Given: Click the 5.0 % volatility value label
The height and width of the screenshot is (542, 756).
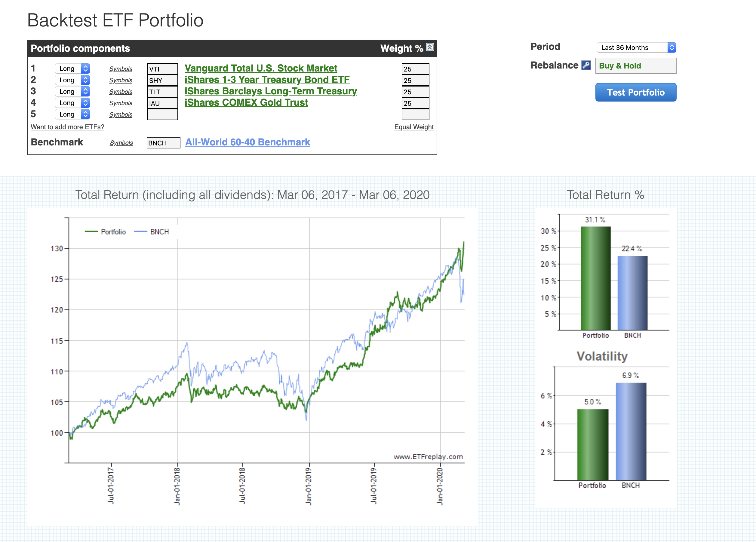Looking at the screenshot, I should [592, 402].
